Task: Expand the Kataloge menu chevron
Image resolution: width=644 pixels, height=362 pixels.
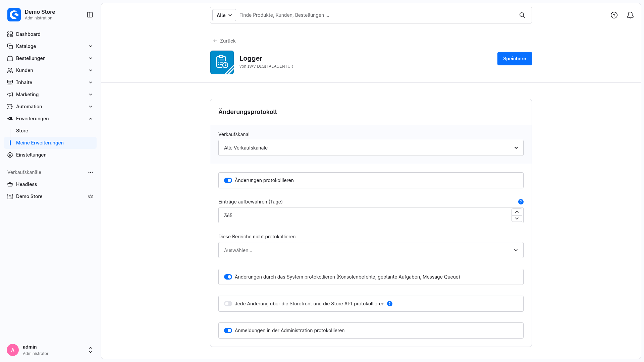Action: click(x=91, y=46)
